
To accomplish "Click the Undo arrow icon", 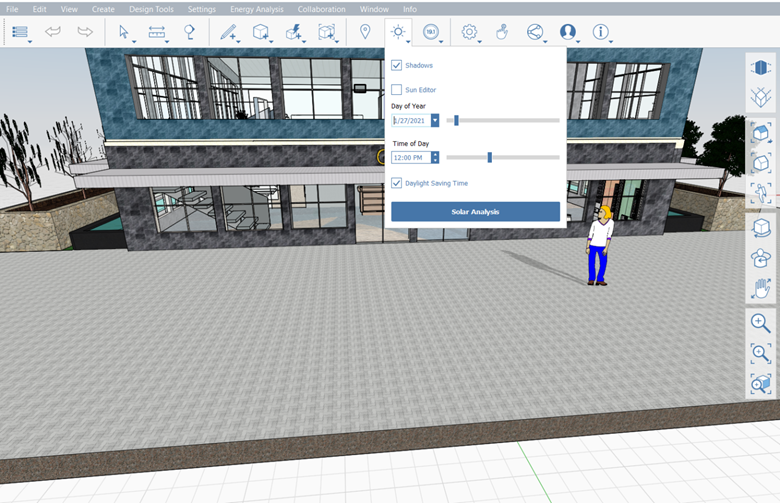I will click(x=53, y=32).
